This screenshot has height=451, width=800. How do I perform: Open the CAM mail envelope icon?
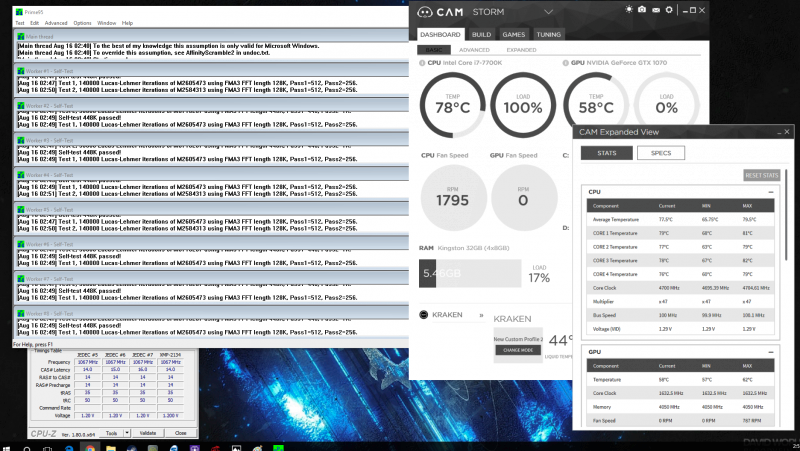click(x=656, y=10)
